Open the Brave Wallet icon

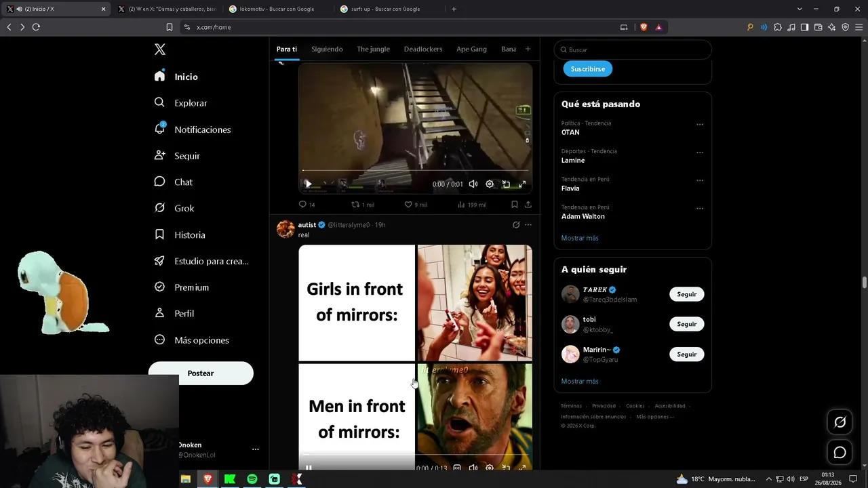(x=818, y=27)
